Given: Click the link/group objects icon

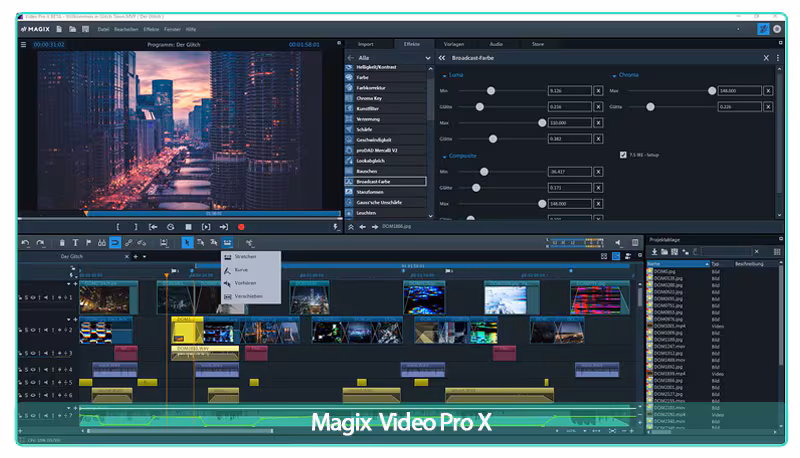Looking at the screenshot, I should (x=129, y=243).
